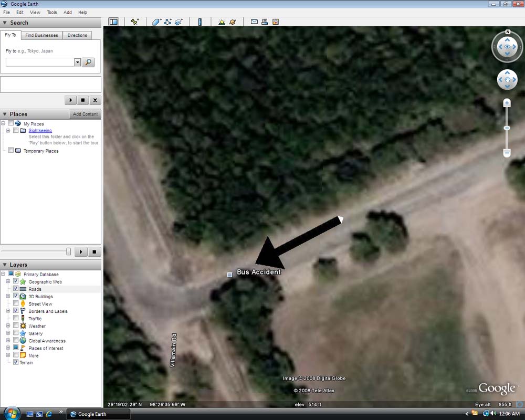This screenshot has width=525, height=420.
Task: Click the volume speaker tray icon
Action: click(493, 414)
